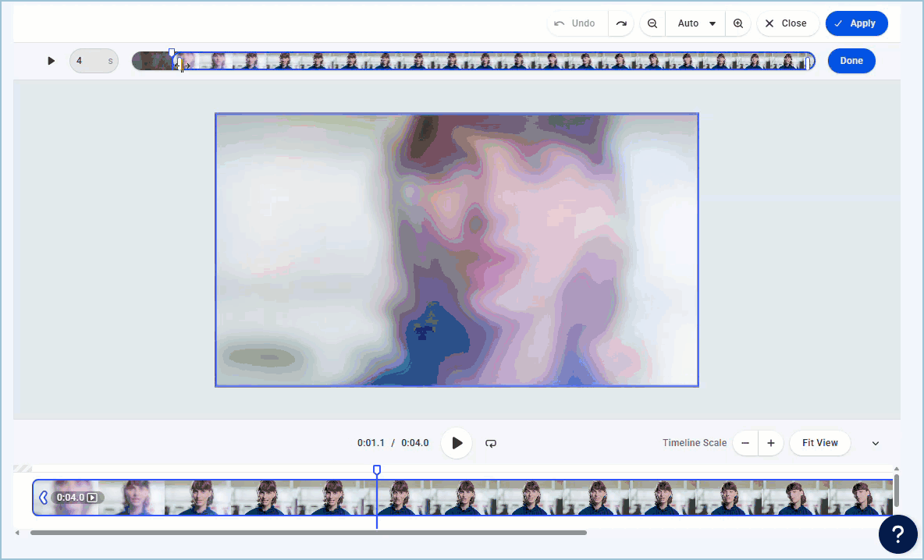Click the Undo icon
924x560 pixels.
pos(577,23)
